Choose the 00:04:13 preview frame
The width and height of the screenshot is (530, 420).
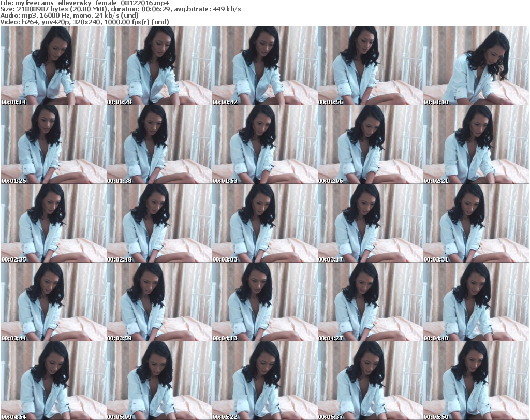[x=264, y=302]
